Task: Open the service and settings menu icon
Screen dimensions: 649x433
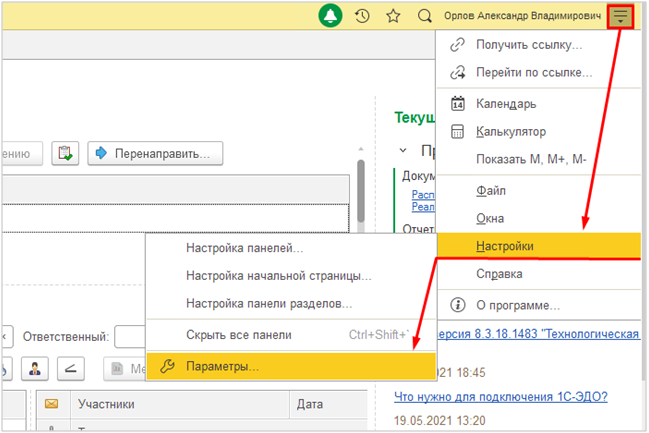Action: [622, 16]
